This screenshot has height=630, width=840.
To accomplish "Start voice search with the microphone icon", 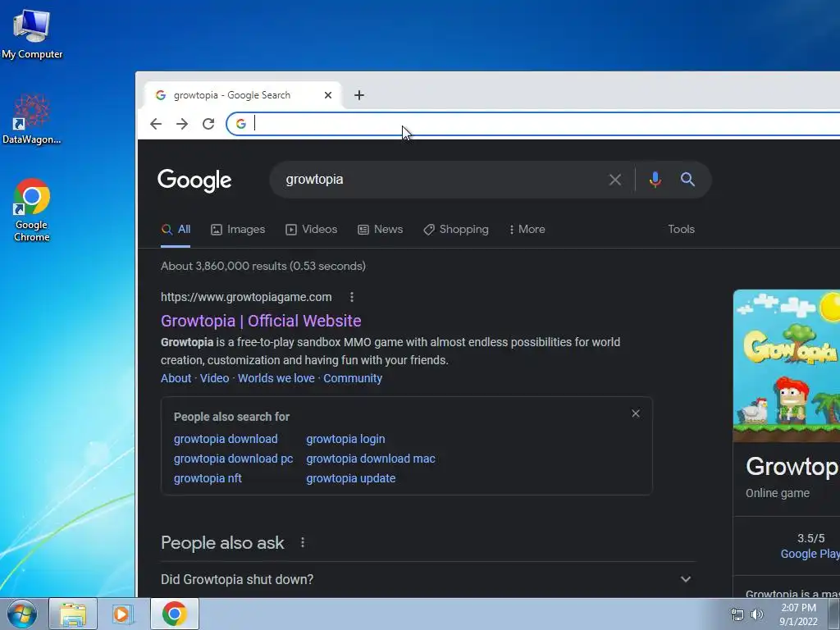I will coord(655,180).
